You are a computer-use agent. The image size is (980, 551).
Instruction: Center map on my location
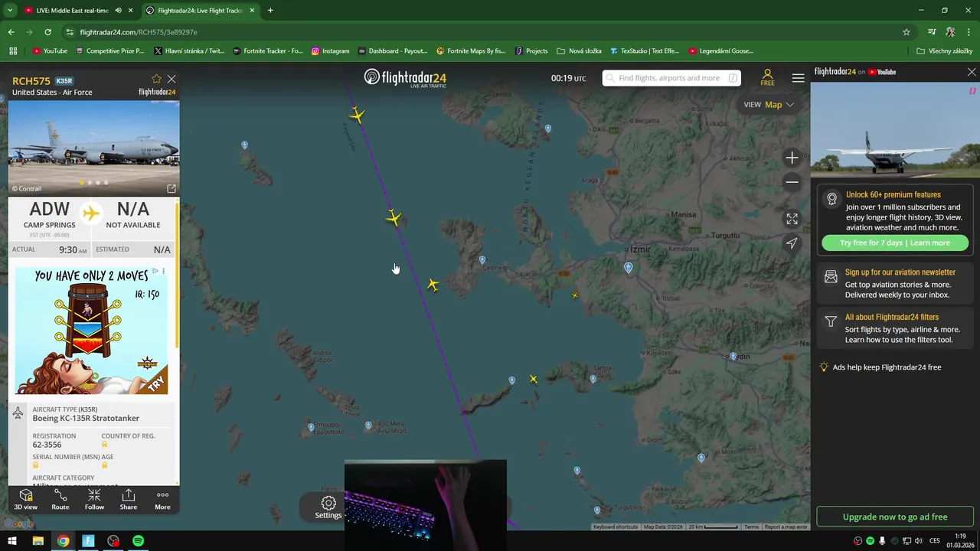tap(792, 243)
